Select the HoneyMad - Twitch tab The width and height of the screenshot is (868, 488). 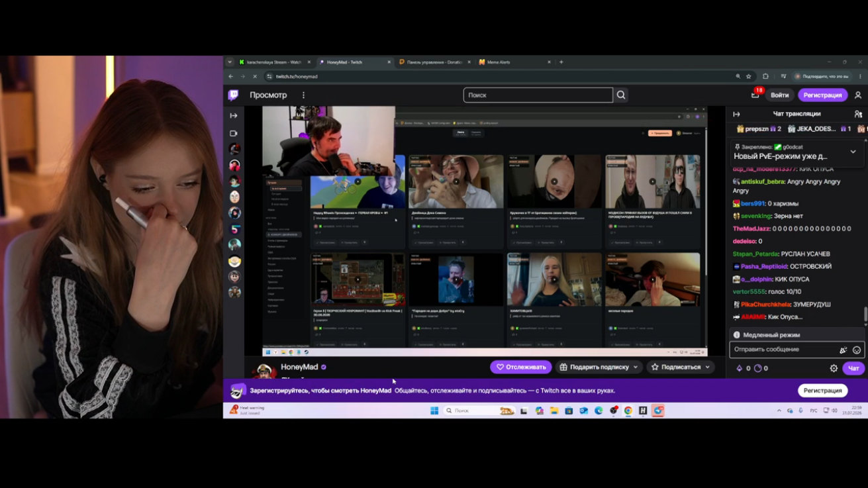tap(354, 62)
